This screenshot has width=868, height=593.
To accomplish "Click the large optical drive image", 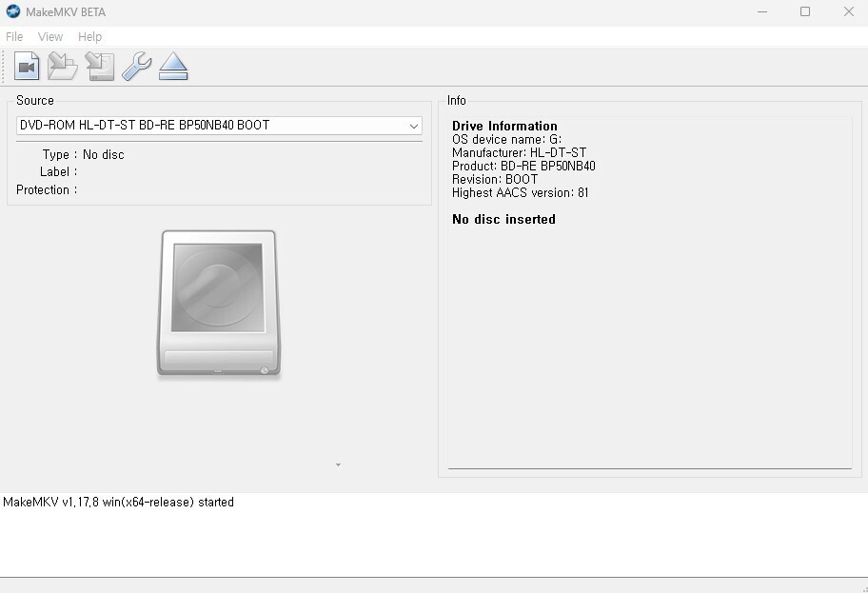I will [x=219, y=304].
